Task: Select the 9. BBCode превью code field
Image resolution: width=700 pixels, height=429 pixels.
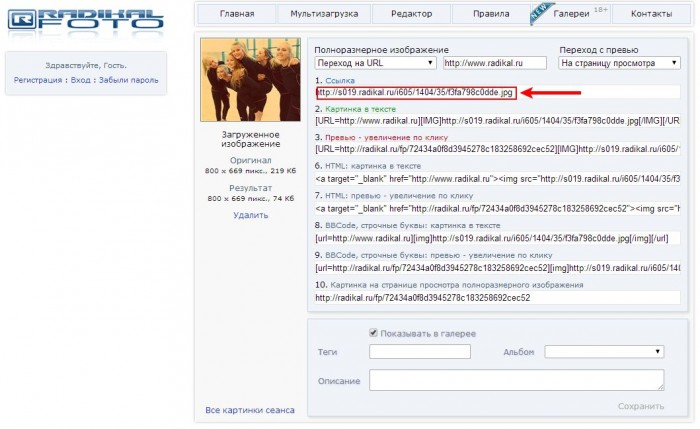Action: 497,268
